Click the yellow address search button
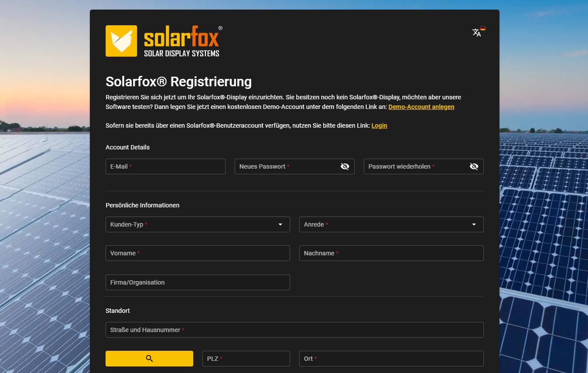 (149, 359)
